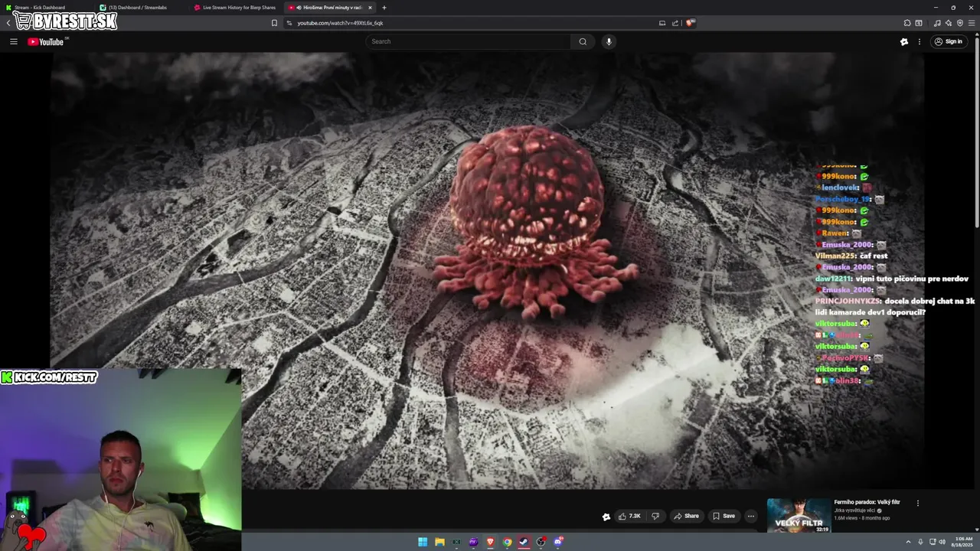Go back with browser back arrow

8,23
